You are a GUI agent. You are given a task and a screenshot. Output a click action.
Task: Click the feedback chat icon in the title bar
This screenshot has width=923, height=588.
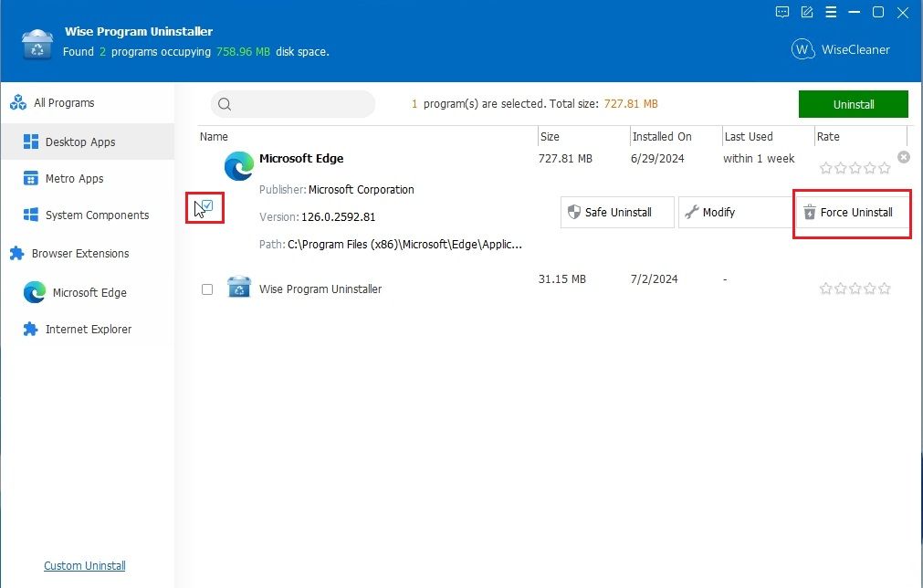tap(782, 13)
